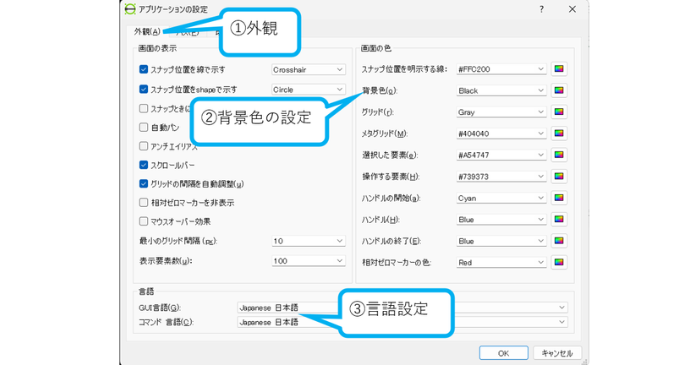This screenshot has height=365, width=698.
Task: Check 相対ゼロマーカーを非表示 option
Action: click(143, 203)
